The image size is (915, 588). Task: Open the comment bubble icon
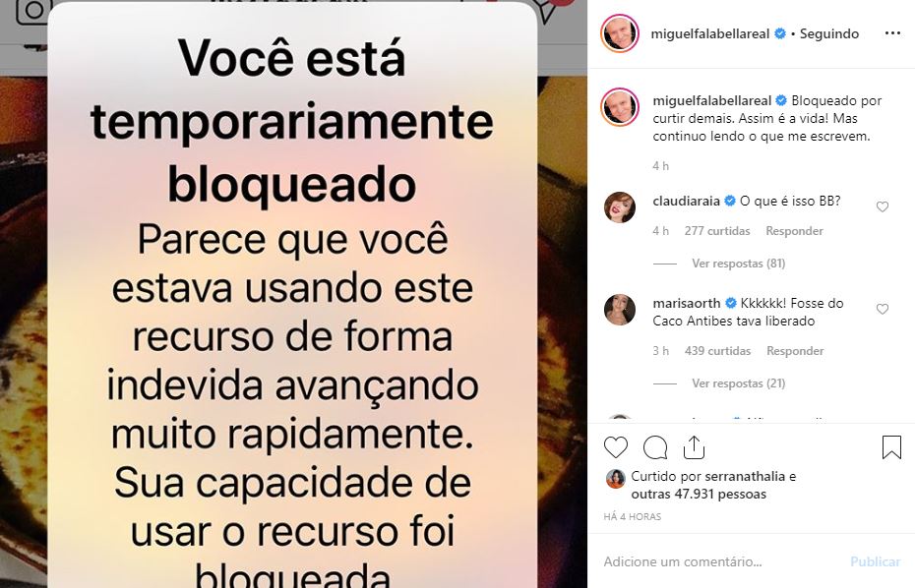(655, 447)
